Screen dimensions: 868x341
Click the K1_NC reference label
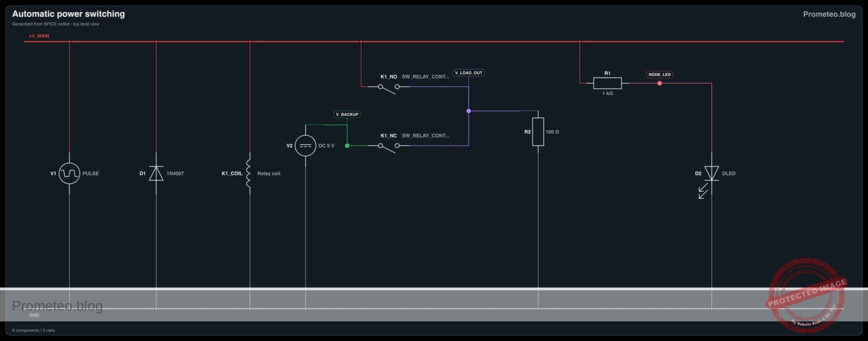click(389, 136)
